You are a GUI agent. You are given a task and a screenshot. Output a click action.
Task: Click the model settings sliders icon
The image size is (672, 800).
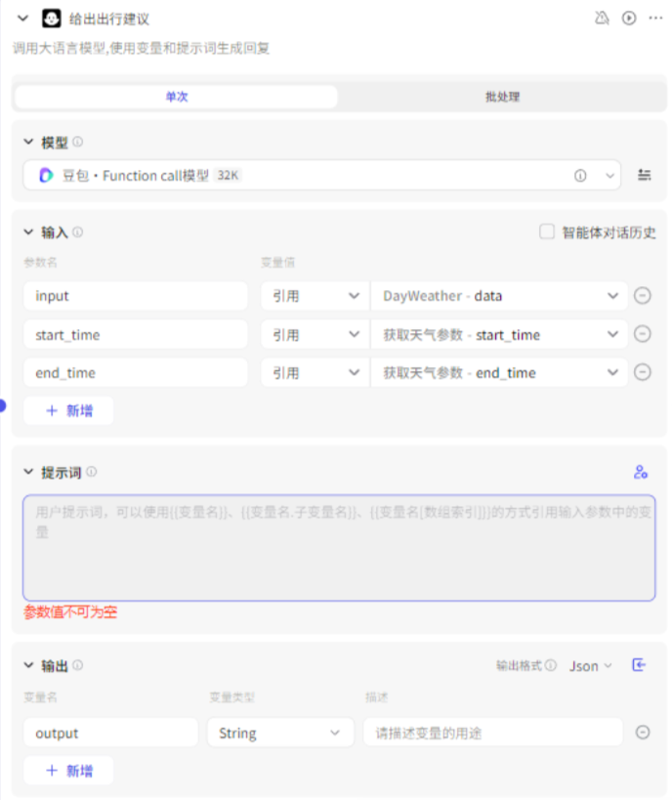click(x=644, y=175)
